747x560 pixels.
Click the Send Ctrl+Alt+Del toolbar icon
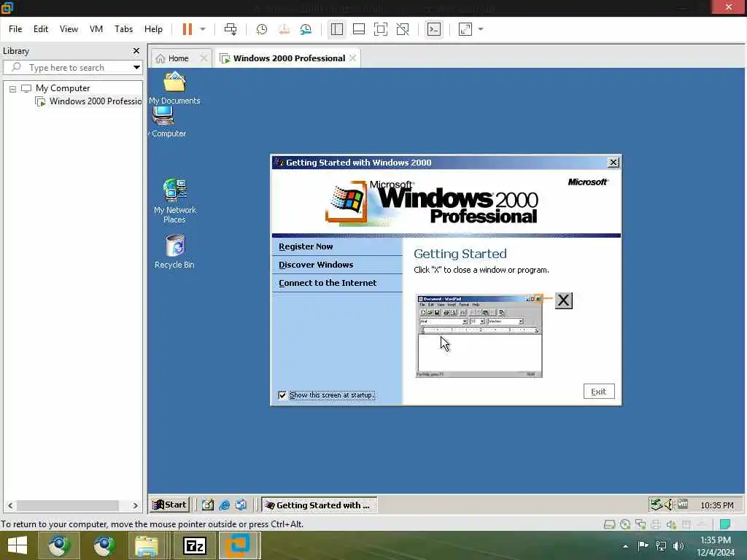pyautogui.click(x=231, y=29)
